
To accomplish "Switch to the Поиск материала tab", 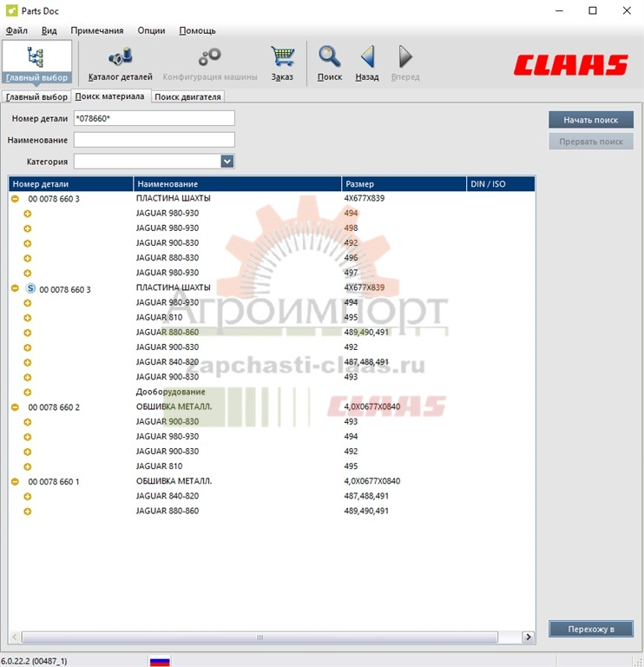I will tap(109, 96).
